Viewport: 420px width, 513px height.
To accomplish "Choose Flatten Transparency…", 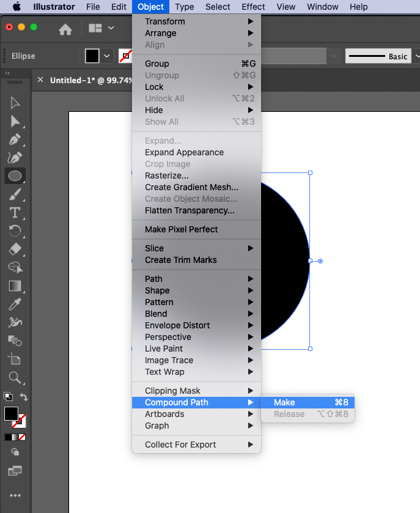I will tap(197, 210).
